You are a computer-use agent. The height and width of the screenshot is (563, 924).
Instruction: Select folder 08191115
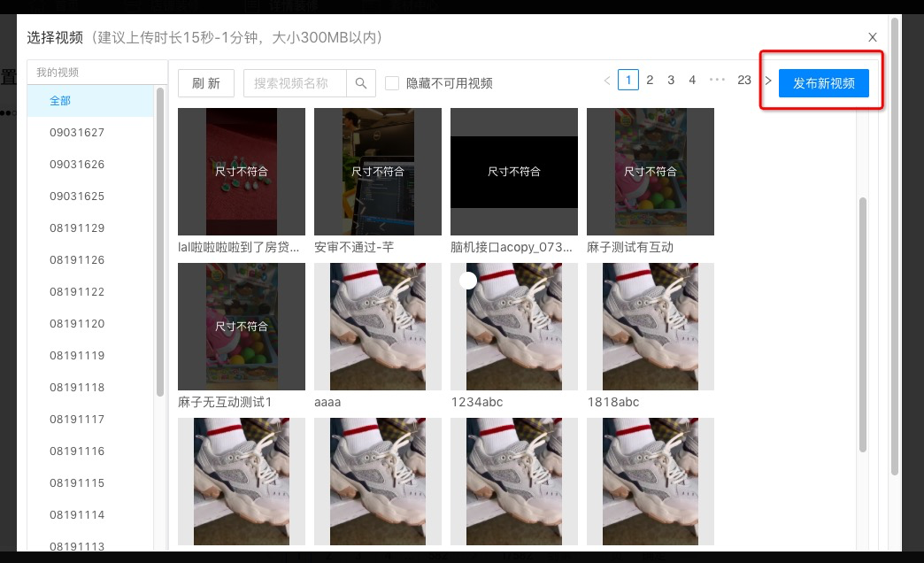coord(90,482)
